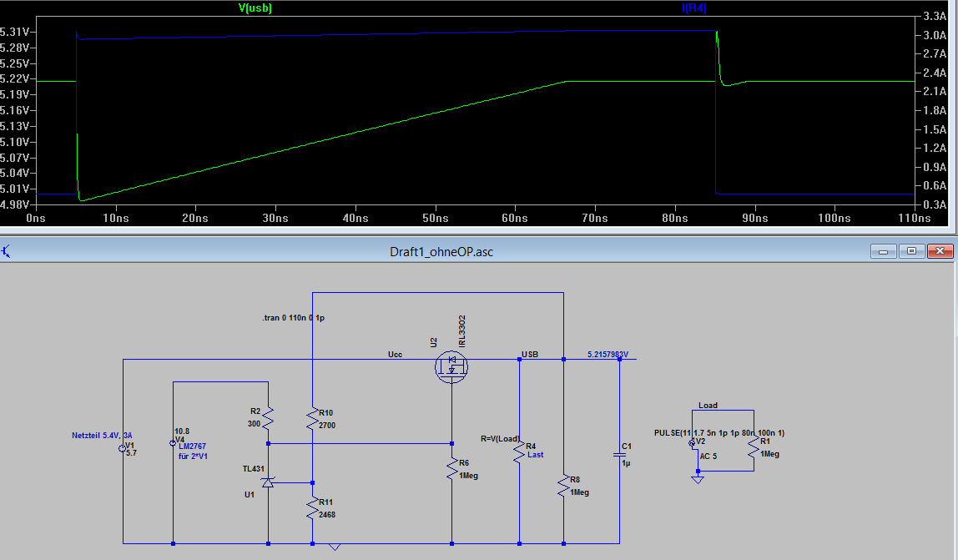
Task: Click the 1Meg value of R8
Action: coord(579,492)
